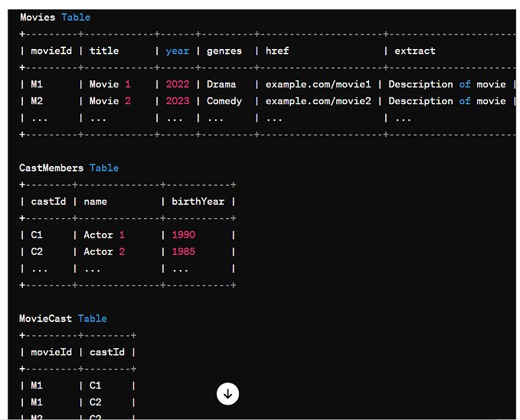Select the 'extract' column header
This screenshot has width=520, height=420.
[x=415, y=51]
